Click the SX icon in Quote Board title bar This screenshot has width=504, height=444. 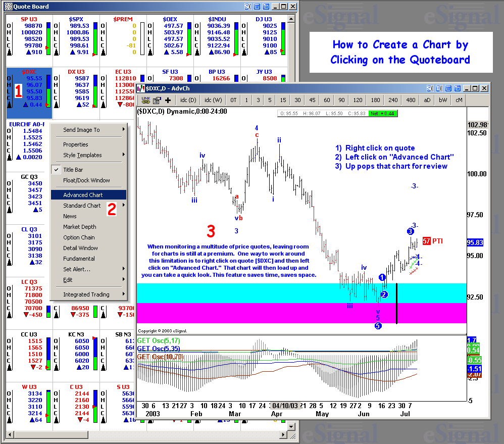click(247, 7)
